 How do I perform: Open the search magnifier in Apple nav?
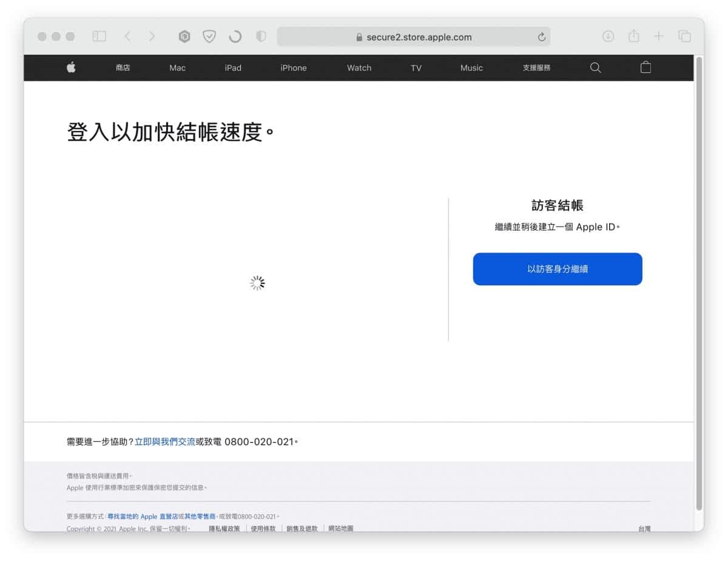[x=595, y=67]
